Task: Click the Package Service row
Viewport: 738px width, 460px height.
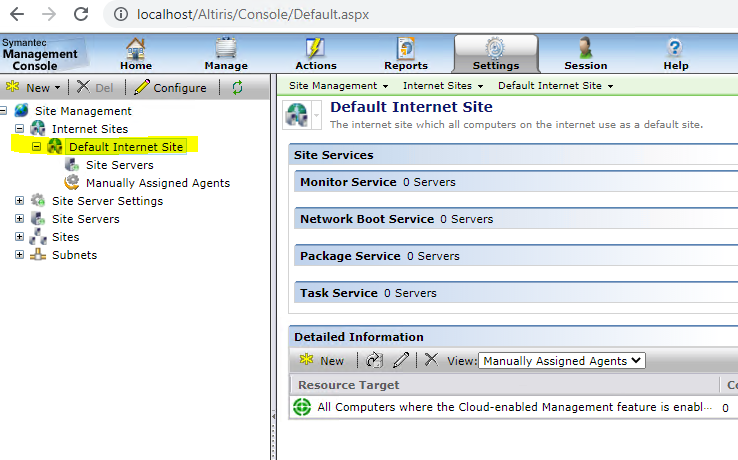Action: coord(516,256)
